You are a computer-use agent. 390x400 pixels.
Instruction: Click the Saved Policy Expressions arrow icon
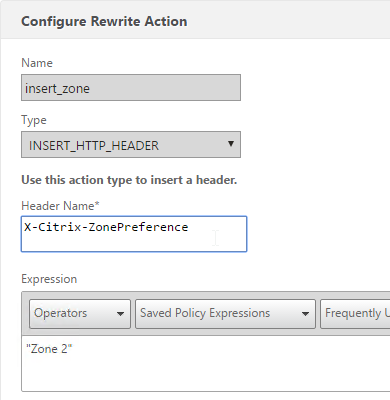point(305,314)
